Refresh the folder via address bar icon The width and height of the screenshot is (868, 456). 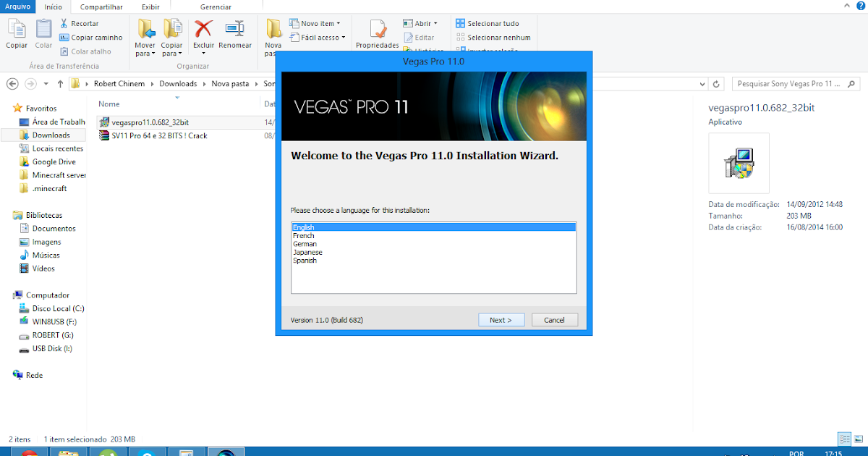[x=718, y=84]
